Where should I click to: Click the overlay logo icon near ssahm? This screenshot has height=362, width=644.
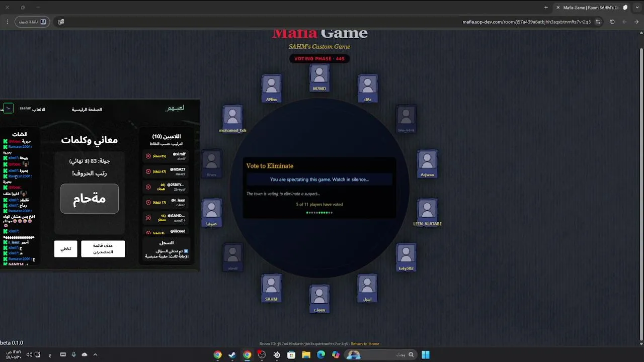(x=8, y=109)
